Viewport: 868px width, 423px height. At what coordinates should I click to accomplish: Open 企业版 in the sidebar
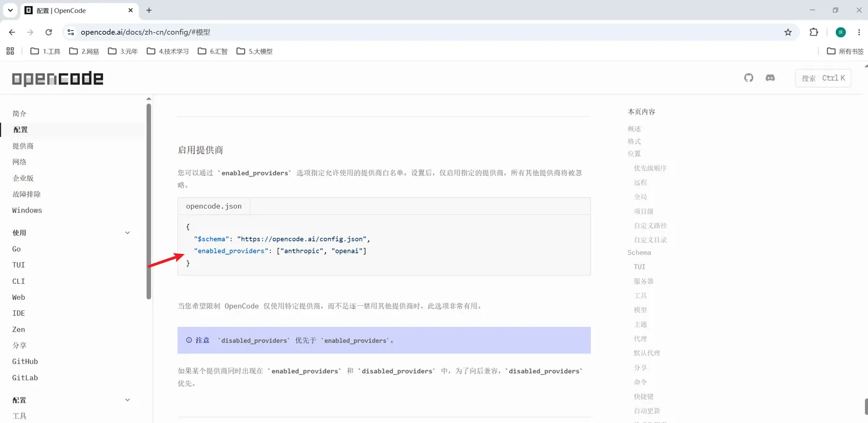click(x=23, y=178)
